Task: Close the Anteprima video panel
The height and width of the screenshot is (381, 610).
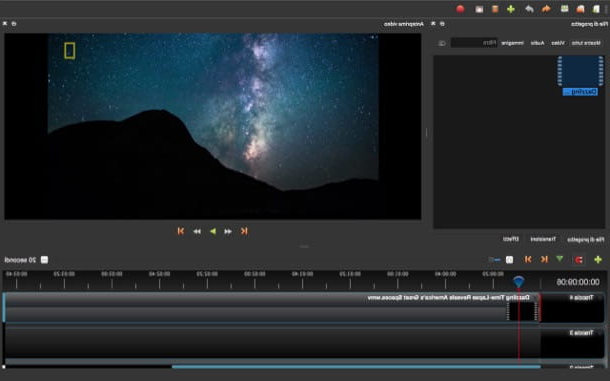Action: pyautogui.click(x=5, y=24)
